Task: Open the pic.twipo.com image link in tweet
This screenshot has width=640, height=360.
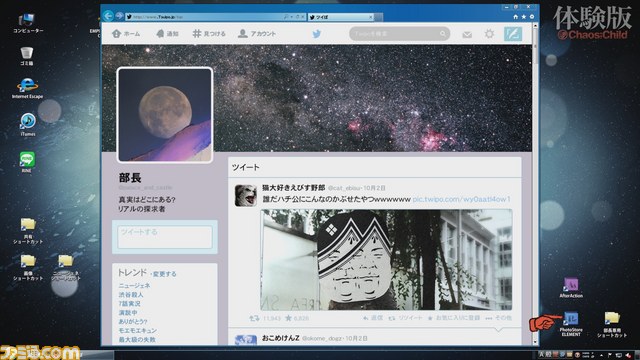Action: pos(461,199)
